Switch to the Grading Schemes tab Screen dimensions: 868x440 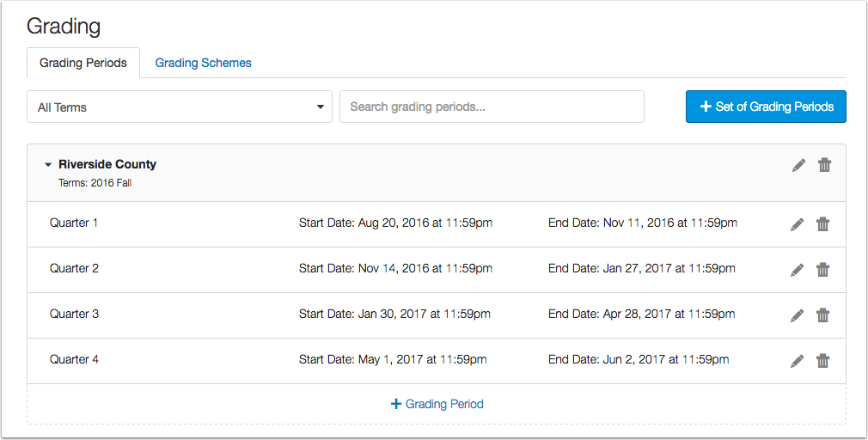point(203,63)
